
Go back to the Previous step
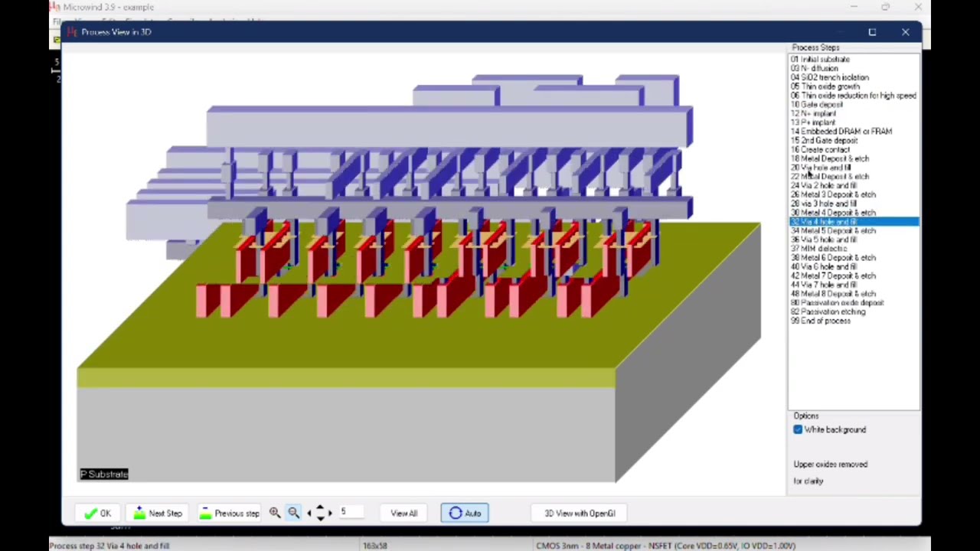click(x=229, y=514)
